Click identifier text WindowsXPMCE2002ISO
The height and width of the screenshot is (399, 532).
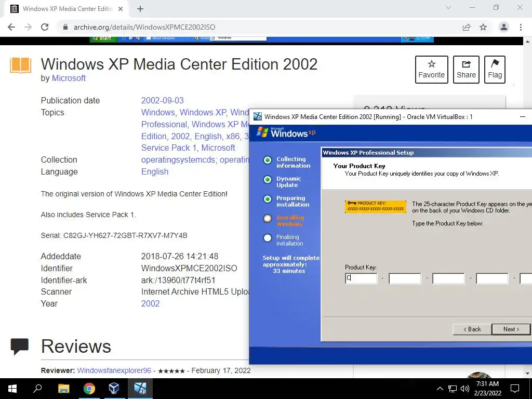pos(189,269)
